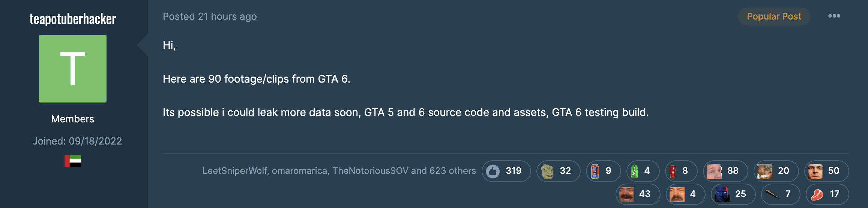Screen dimensions: 868x208
Task: Click the lizard reaction with count 32
Action: (559, 171)
